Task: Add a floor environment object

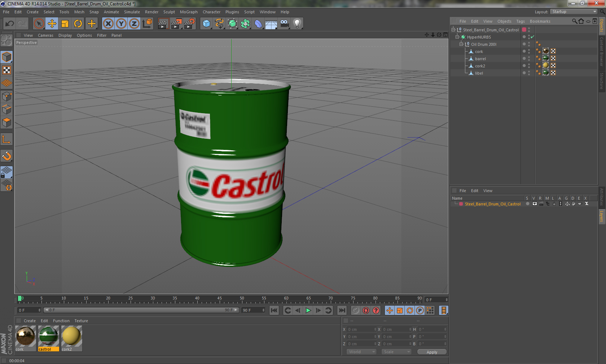Action: pos(271,24)
